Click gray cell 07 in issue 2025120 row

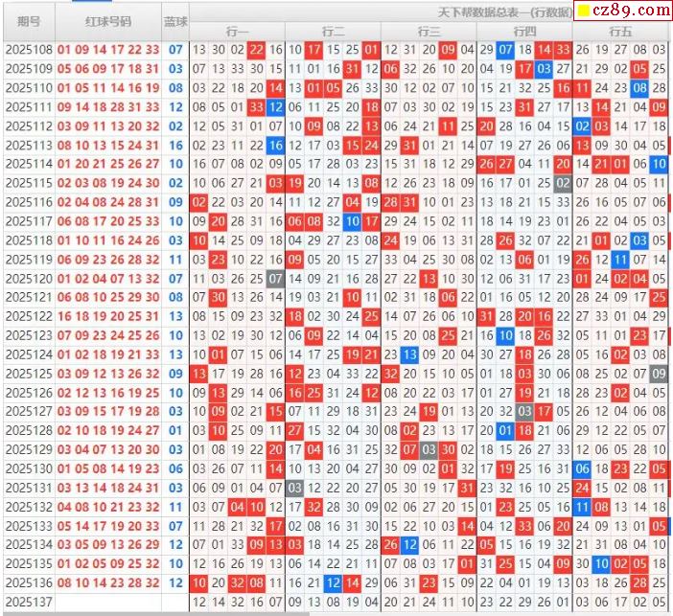275,278
